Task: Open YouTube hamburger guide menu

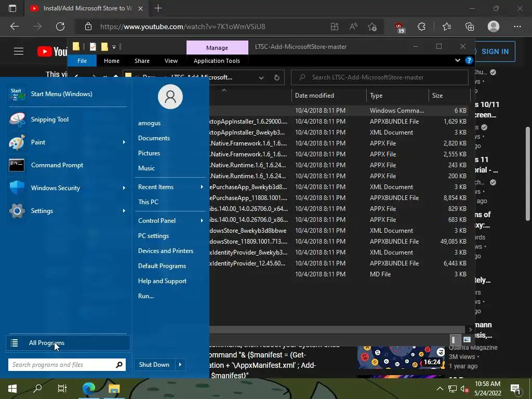Action: tap(19, 51)
